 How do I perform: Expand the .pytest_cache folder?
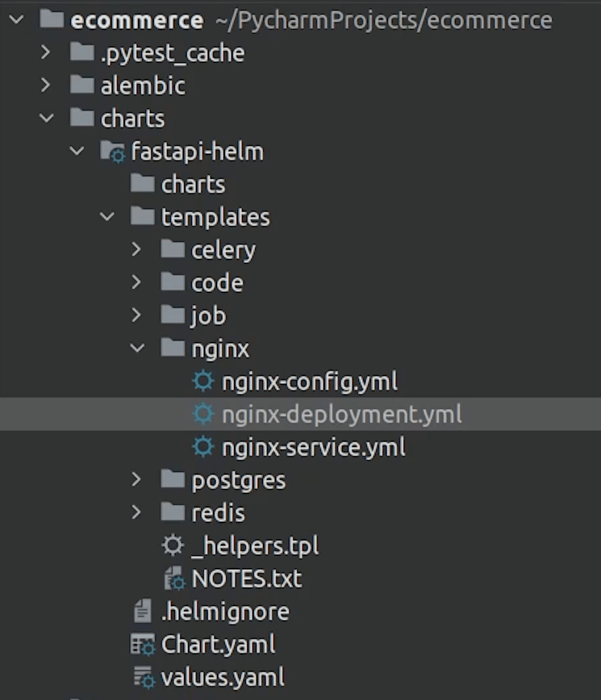pos(45,52)
